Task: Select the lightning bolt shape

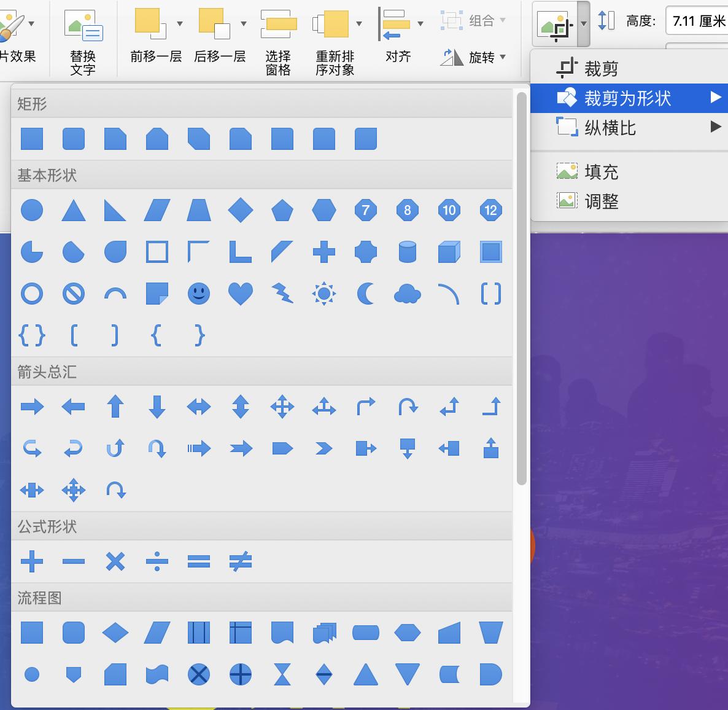Action: [282, 294]
